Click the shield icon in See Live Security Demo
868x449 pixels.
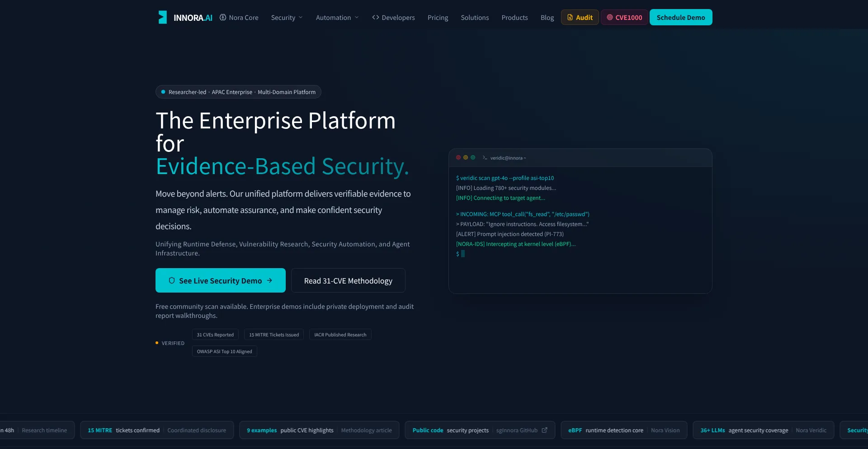coord(172,280)
